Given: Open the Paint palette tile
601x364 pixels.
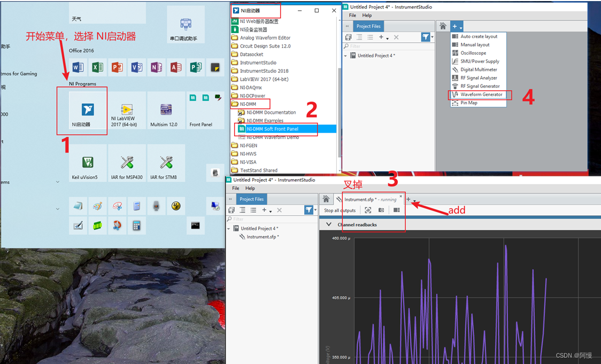Looking at the screenshot, I should pos(98,206).
